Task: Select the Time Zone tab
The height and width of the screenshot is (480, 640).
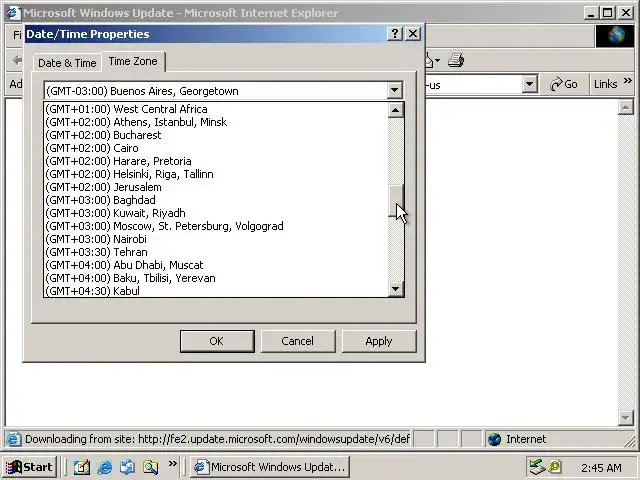Action: tap(133, 61)
